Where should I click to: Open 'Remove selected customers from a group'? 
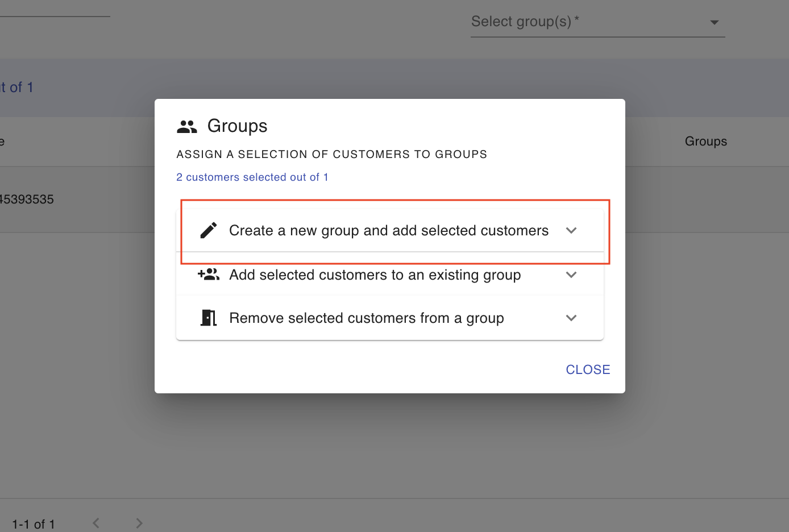tap(390, 318)
